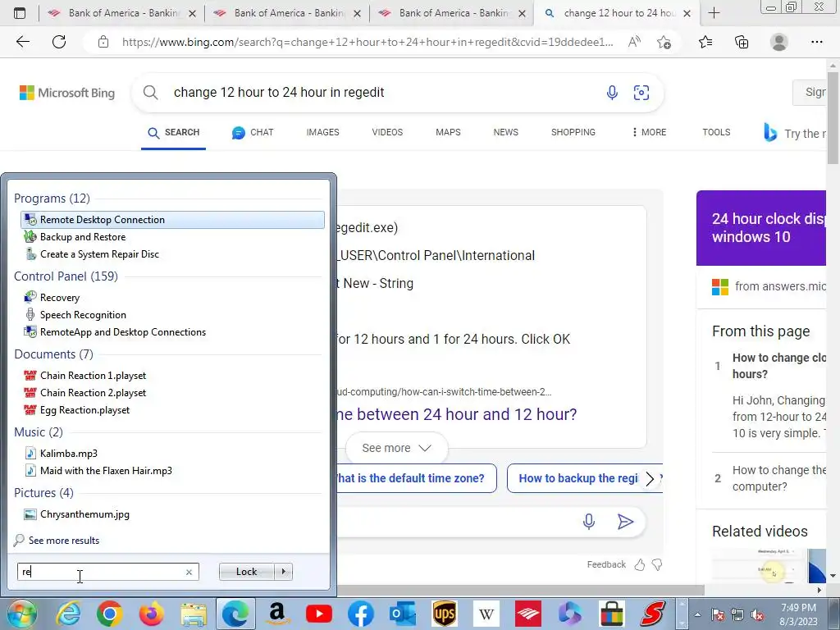
Task: Refresh the current Bing page
Action: coord(59,42)
